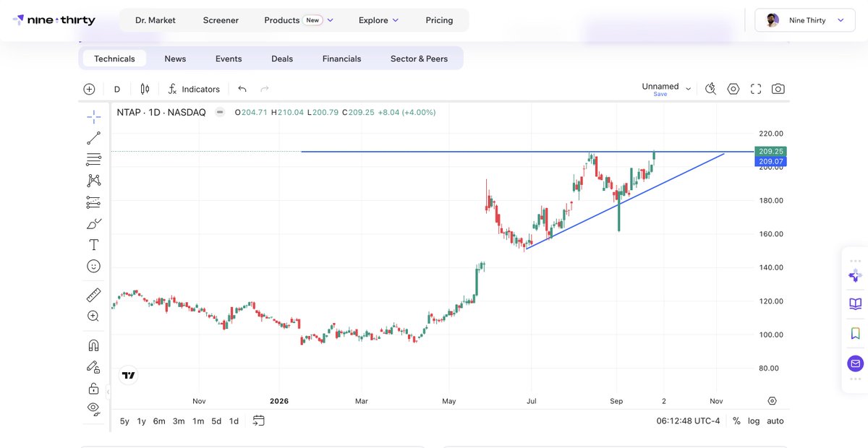
Task: Add a symbol to compare with plus icon
Action: 89,89
